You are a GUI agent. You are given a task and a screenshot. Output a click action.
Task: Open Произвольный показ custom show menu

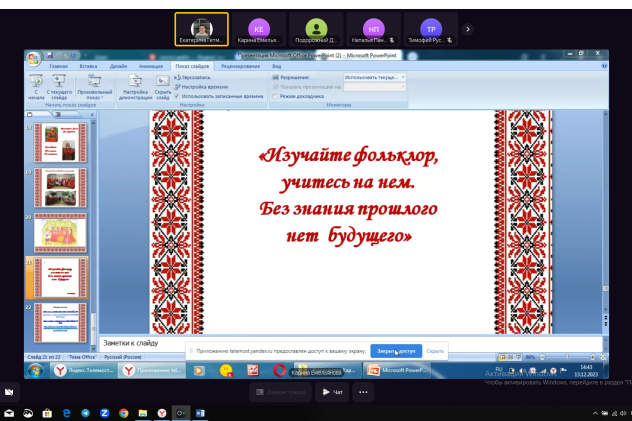[x=95, y=87]
